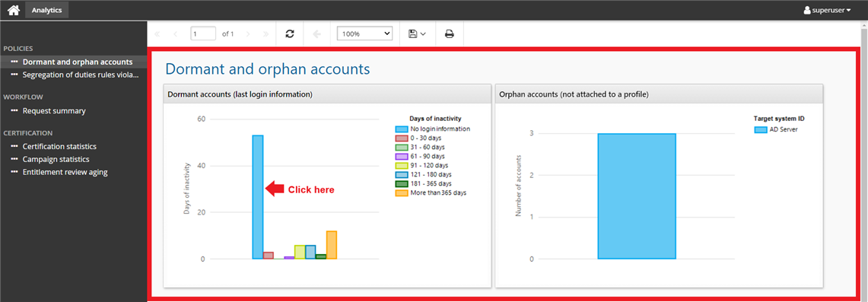The height and width of the screenshot is (302, 868).
Task: Click the Target system ID legend title
Action: pos(779,119)
